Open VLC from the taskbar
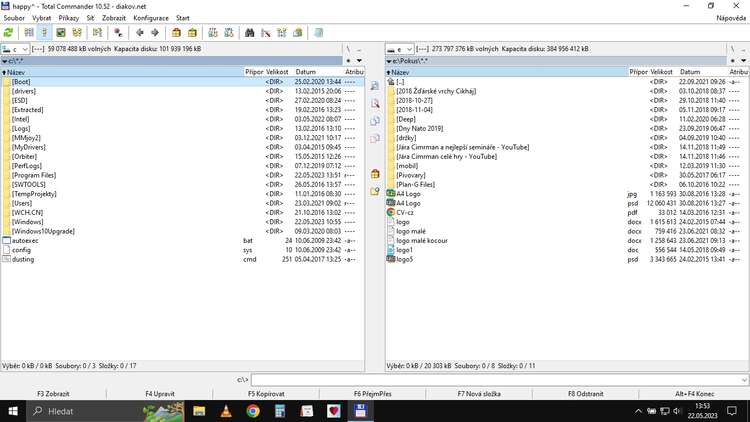Image resolution: width=750 pixels, height=422 pixels. click(226, 411)
